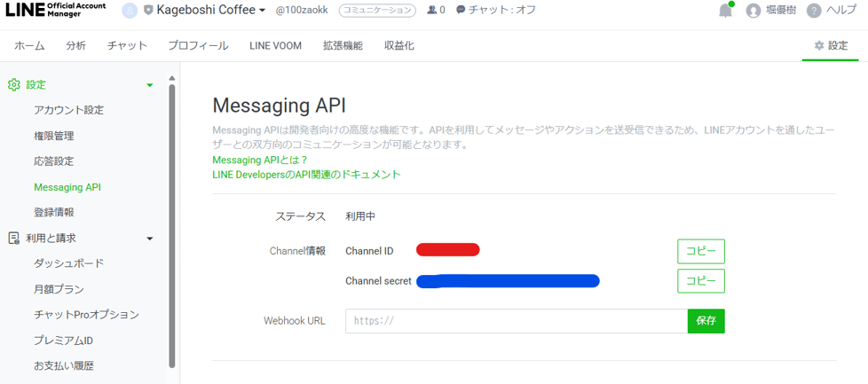868x384 pixels.
Task: Open the 堀優樹 user profile menu
Action: point(771,10)
